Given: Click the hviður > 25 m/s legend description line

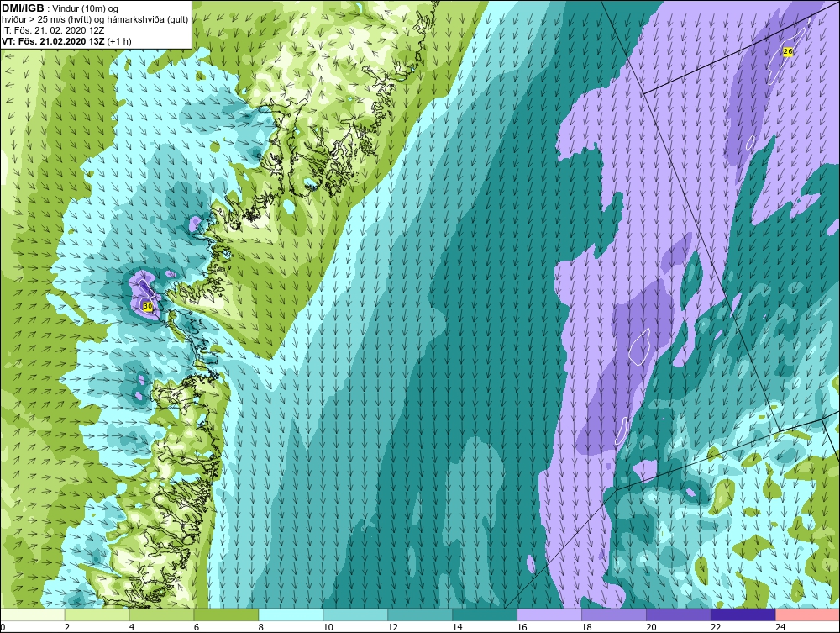Looking at the screenshot, I should (95, 20).
